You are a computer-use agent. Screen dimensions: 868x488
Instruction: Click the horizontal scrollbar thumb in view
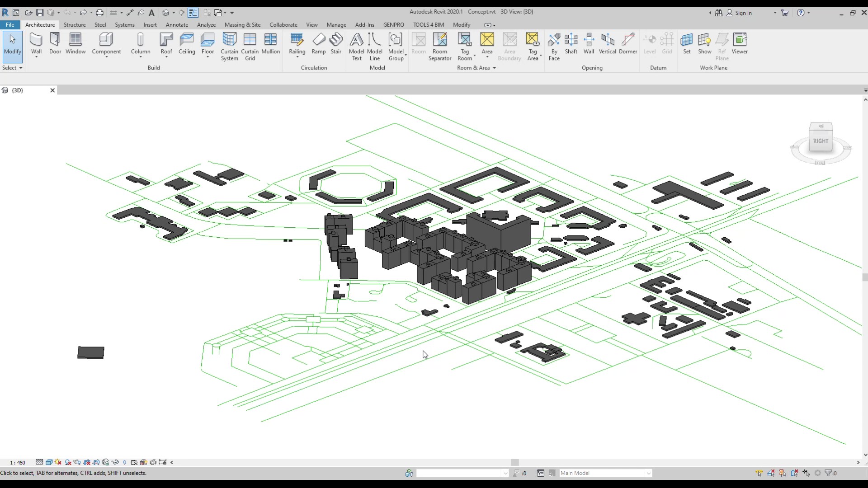514,462
